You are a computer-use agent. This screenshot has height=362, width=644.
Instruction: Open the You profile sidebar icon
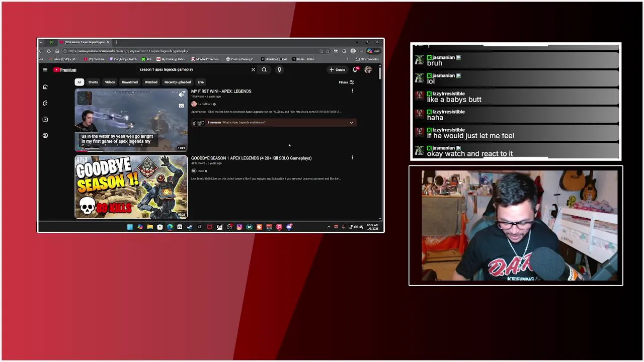coord(45,135)
